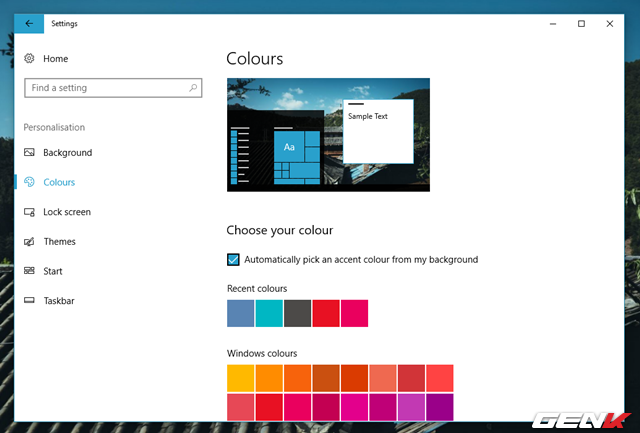Click the Lock screen icon in sidebar
This screenshot has height=433, width=640.
point(29,212)
